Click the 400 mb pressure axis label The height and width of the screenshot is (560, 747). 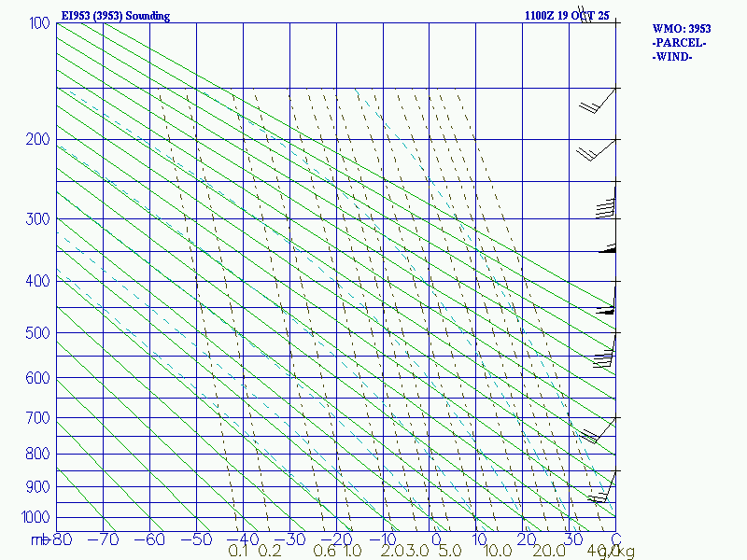point(37,281)
